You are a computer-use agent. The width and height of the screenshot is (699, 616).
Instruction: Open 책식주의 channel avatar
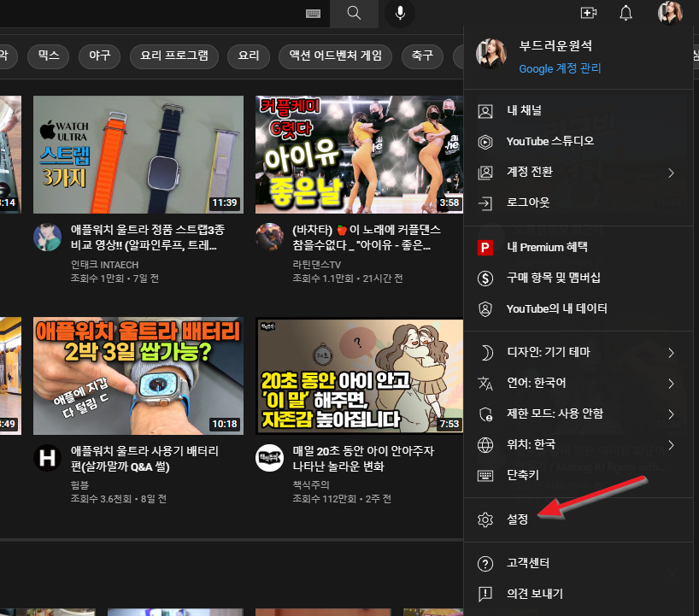(x=269, y=458)
